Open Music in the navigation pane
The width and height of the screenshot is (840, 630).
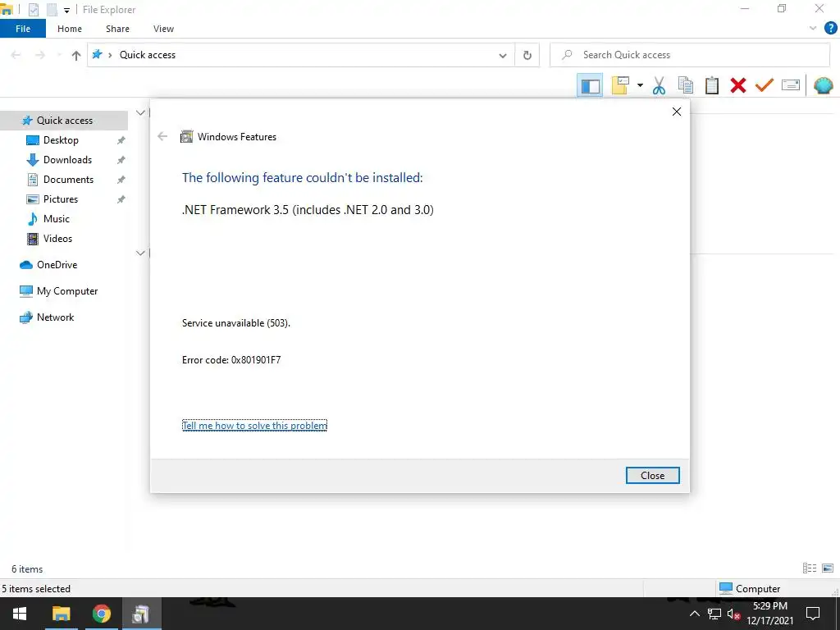(x=57, y=219)
